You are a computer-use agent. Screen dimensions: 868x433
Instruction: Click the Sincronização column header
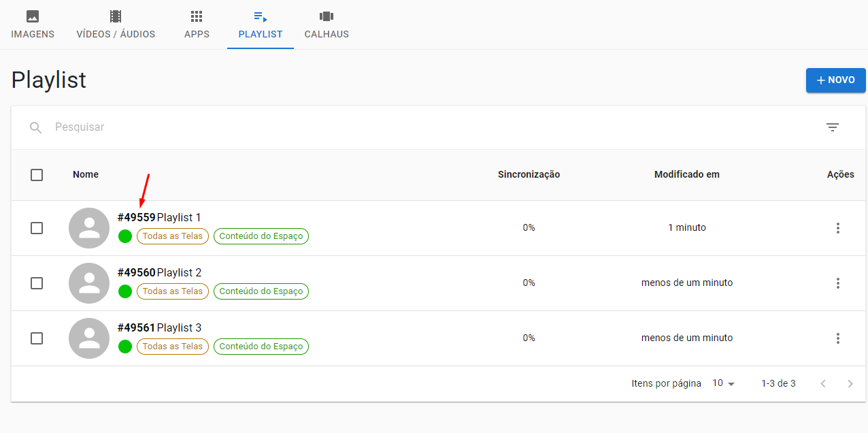pos(529,174)
